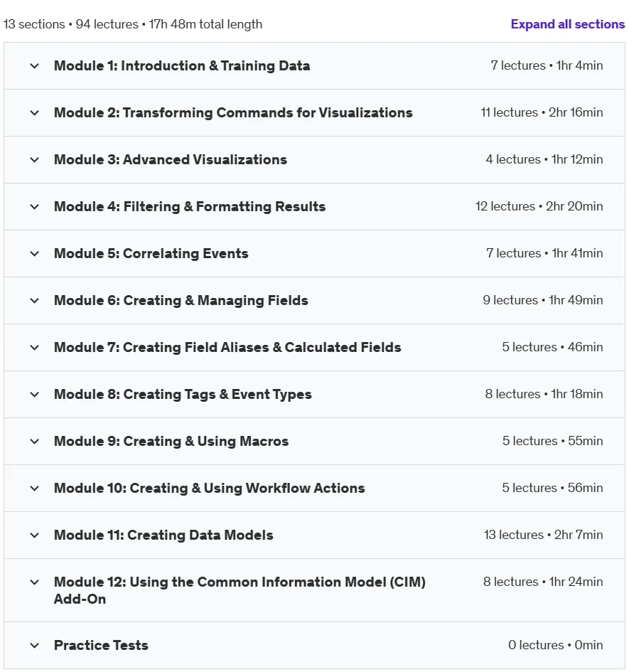Click chevron icon for Module 8
Image resolution: width=629 pixels, height=672 pixels.
(x=34, y=395)
